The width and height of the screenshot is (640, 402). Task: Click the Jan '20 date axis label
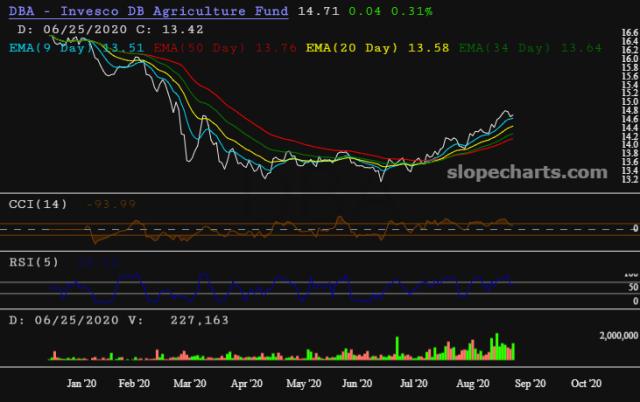(x=79, y=383)
